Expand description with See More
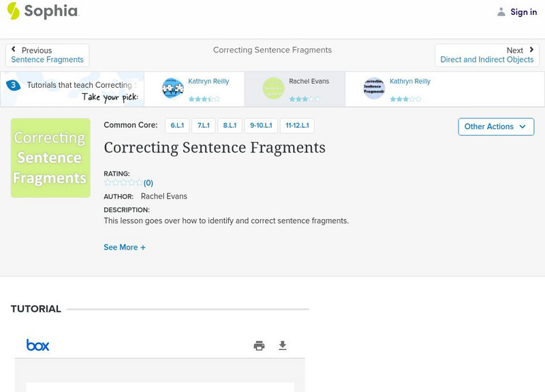 [x=125, y=248]
